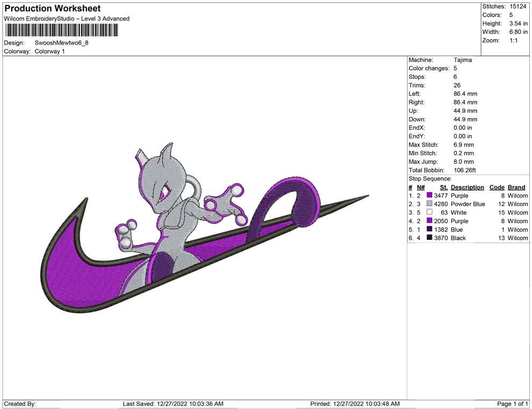The image size is (532, 409).
Task: Click the Powder Blue swatch for thread 4280
Action: [429, 203]
